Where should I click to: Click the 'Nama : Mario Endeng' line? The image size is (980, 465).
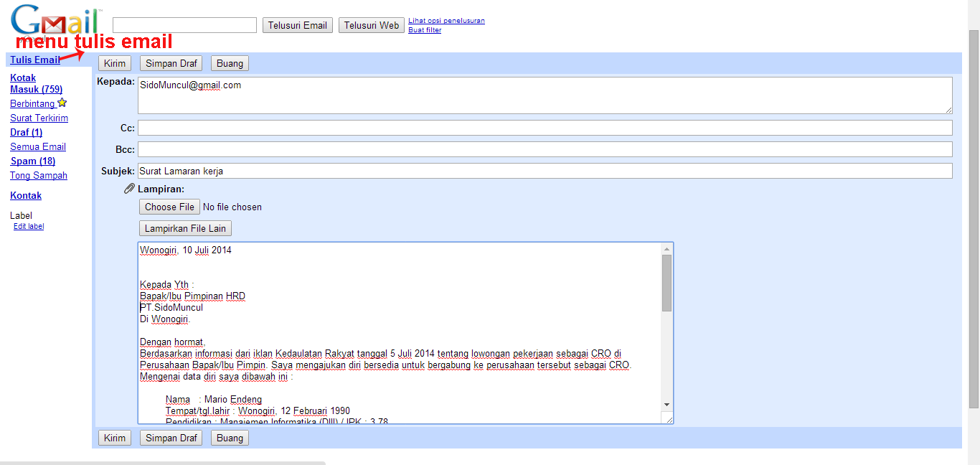click(214, 400)
